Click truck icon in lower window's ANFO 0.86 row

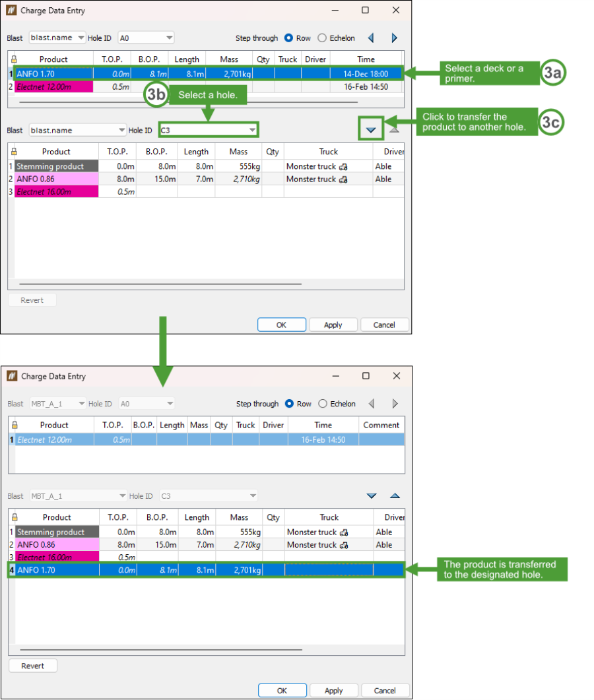(344, 545)
